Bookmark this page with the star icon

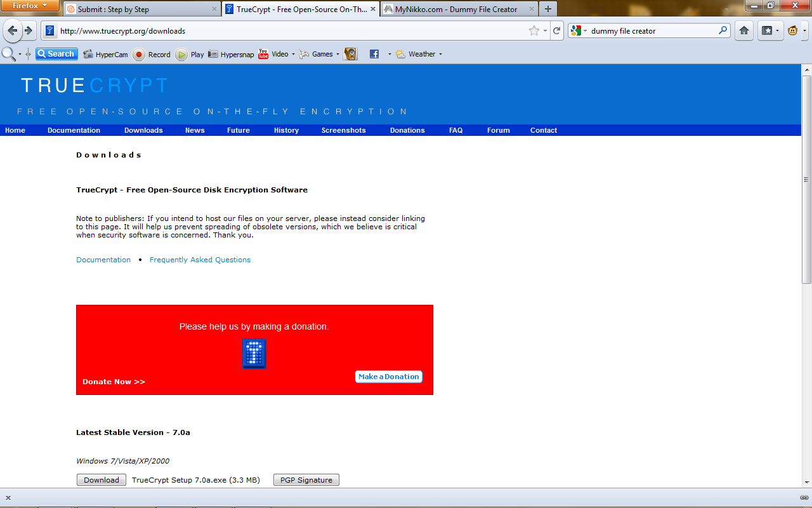click(x=534, y=30)
